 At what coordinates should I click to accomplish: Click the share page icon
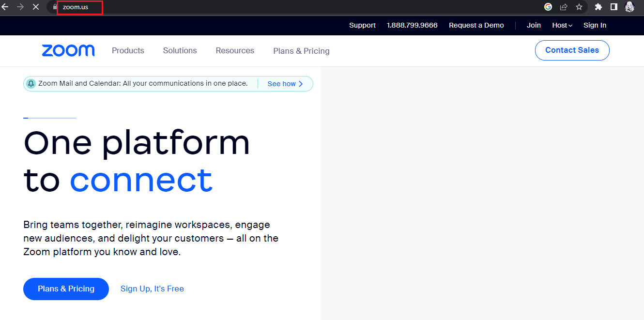coord(564,7)
